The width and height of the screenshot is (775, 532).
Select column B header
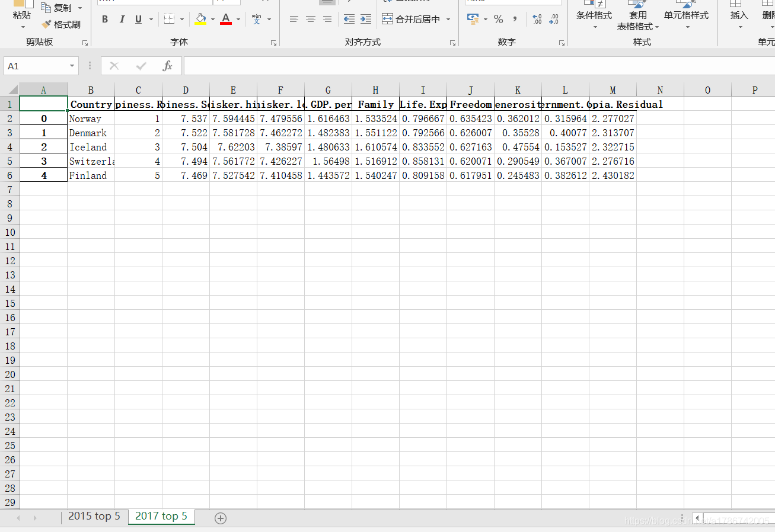coord(91,90)
